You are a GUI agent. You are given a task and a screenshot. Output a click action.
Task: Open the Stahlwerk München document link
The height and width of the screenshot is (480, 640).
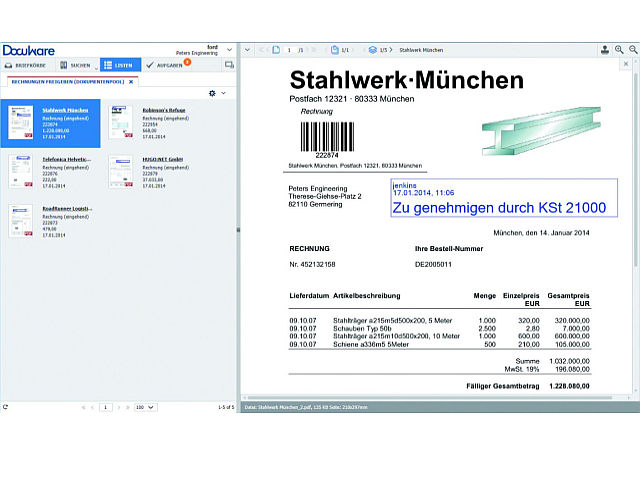[65, 110]
